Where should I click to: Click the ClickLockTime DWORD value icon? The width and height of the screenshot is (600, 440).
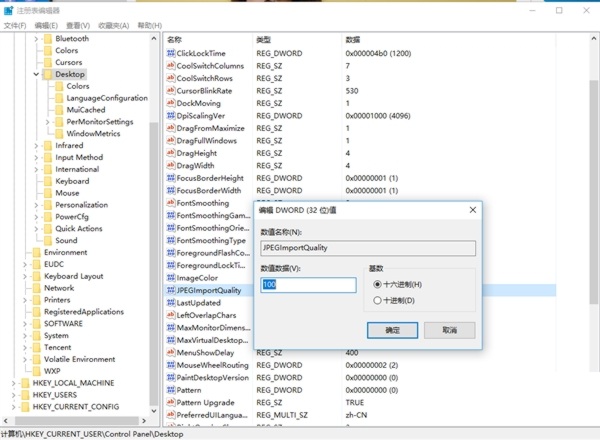pyautogui.click(x=171, y=53)
